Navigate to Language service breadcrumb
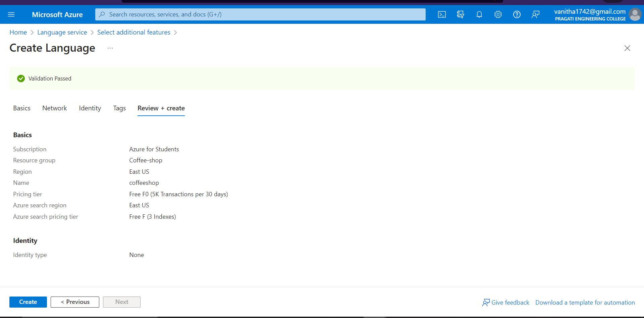The width and height of the screenshot is (644, 318). point(62,32)
